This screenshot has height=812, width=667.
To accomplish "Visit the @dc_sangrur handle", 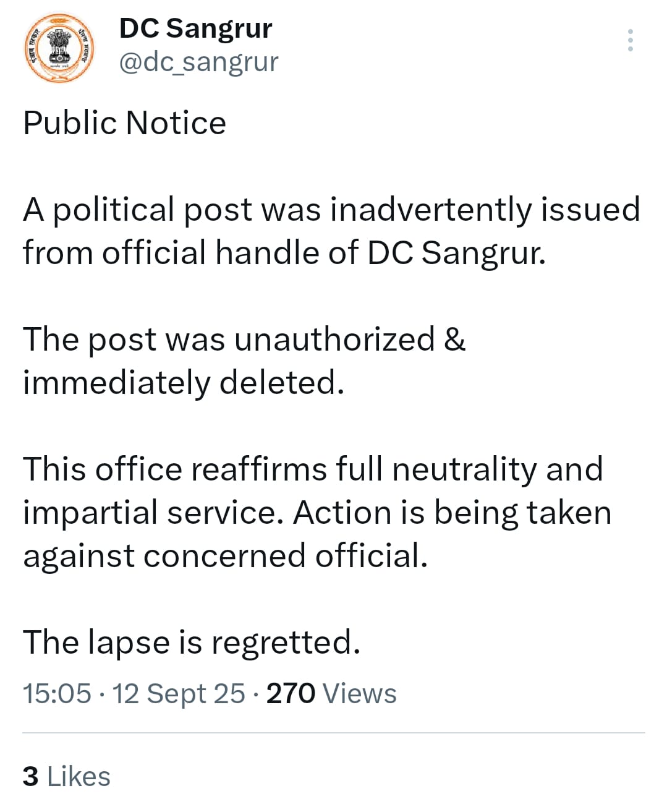I will point(198,62).
